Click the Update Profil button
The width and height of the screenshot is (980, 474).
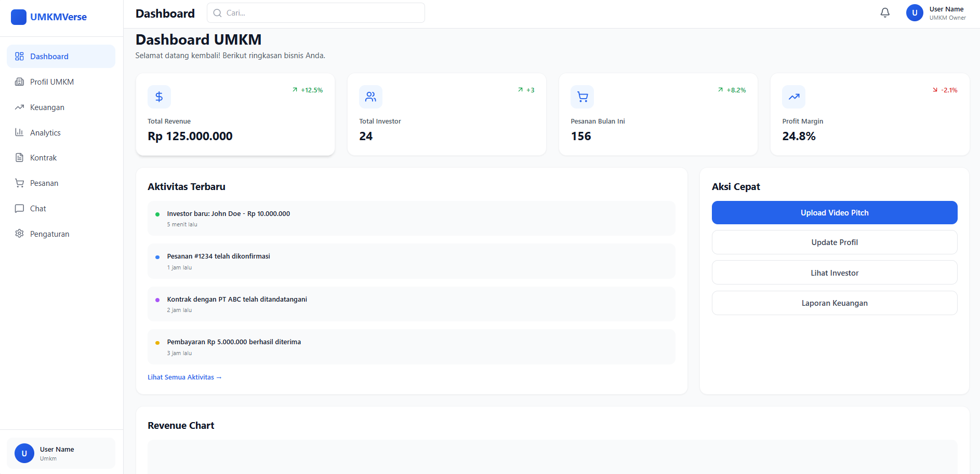tap(835, 242)
